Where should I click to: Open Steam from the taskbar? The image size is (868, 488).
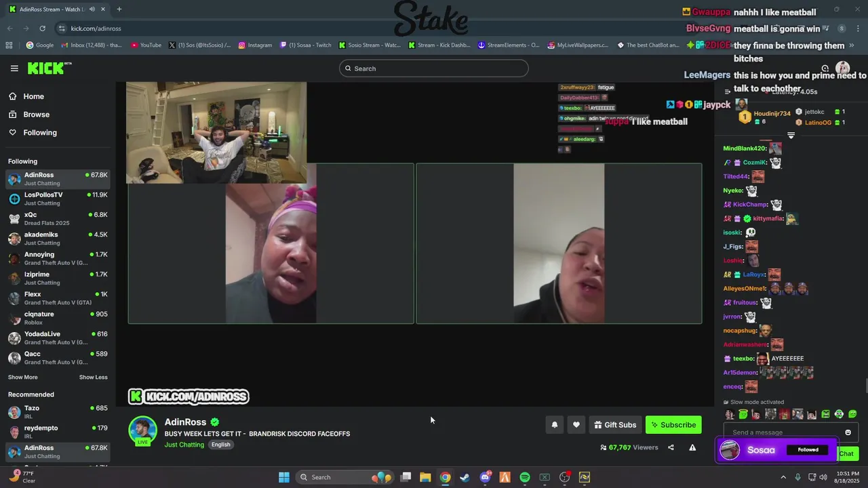465,477
